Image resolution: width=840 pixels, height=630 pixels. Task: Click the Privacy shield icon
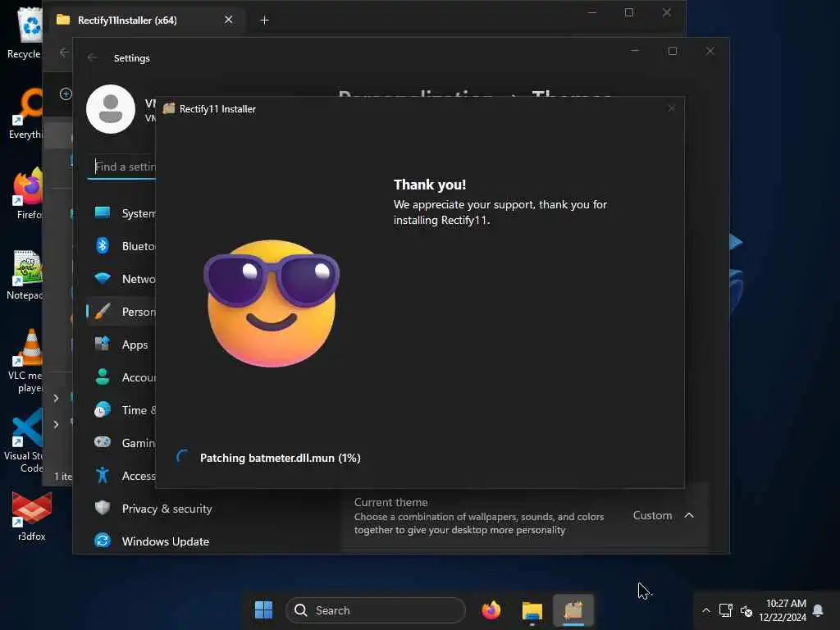point(103,508)
